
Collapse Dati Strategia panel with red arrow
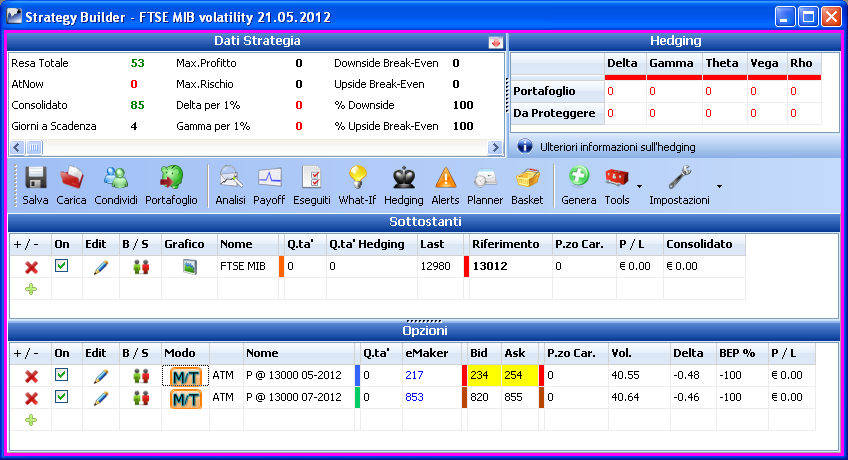tap(495, 42)
